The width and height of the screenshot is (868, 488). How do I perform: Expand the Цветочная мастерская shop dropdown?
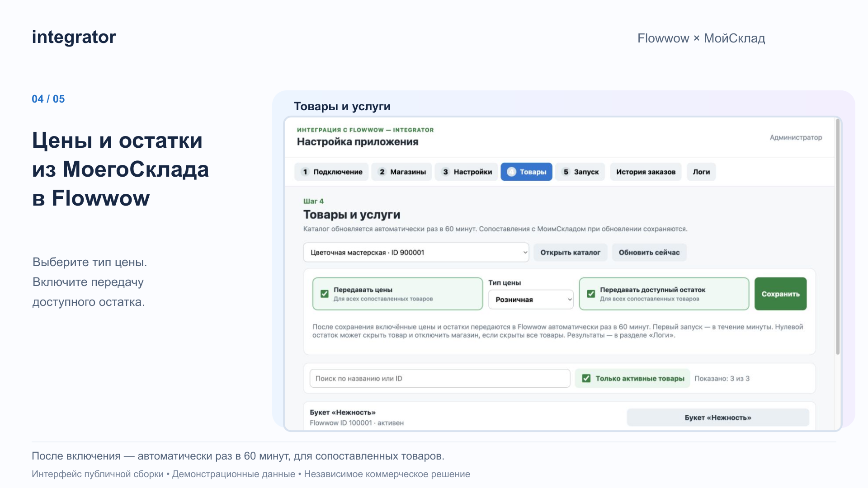click(x=416, y=252)
